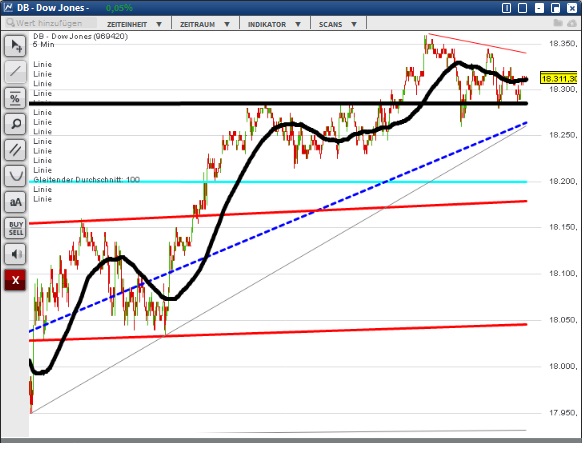Select the trend line drawing tool

coord(15,71)
